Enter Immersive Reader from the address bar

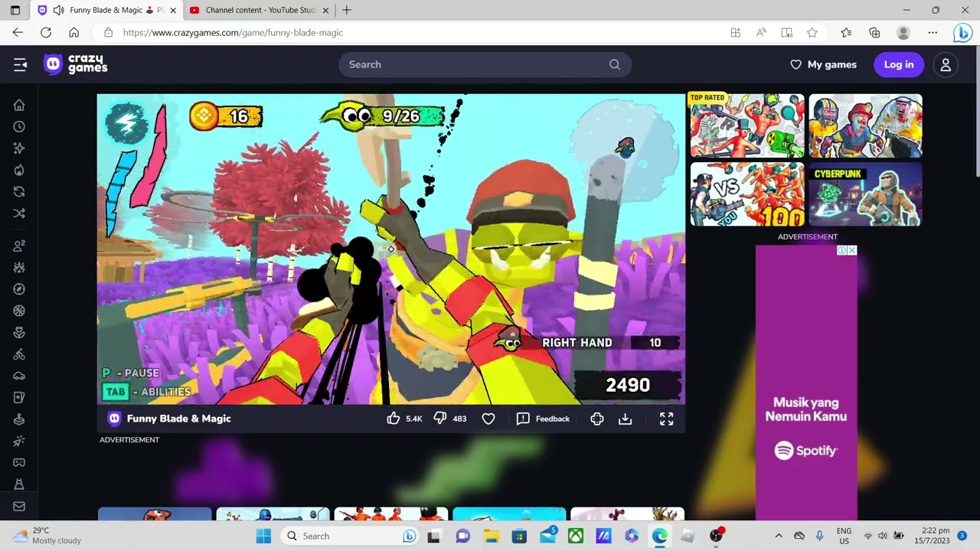(786, 32)
